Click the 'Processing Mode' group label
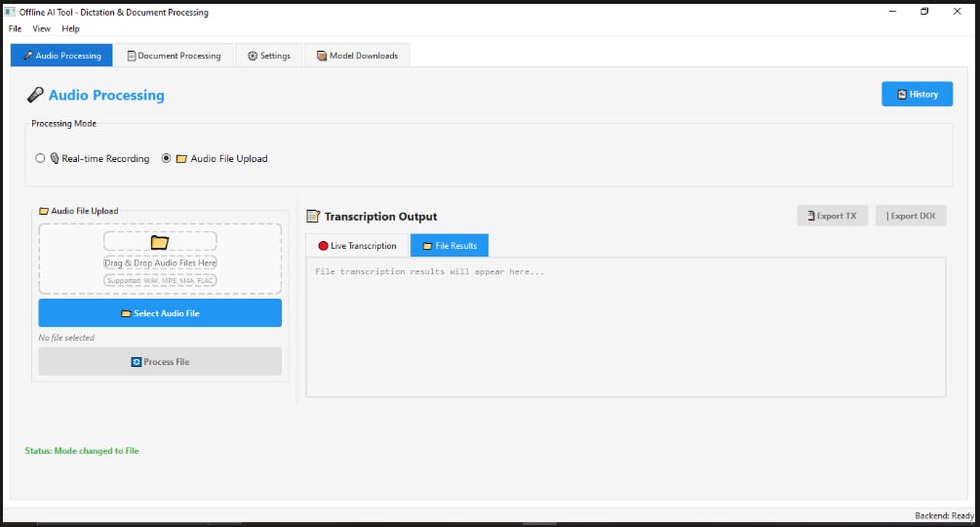This screenshot has height=527, width=980. 63,124
